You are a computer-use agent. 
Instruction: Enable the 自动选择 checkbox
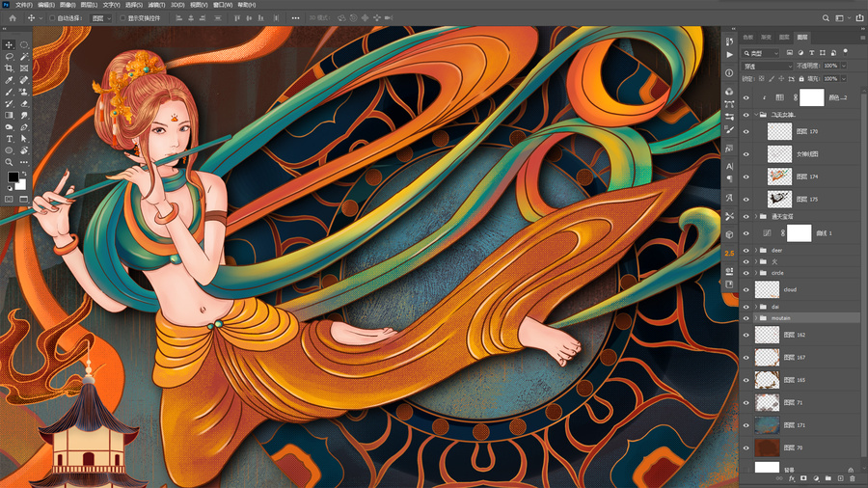[53, 18]
